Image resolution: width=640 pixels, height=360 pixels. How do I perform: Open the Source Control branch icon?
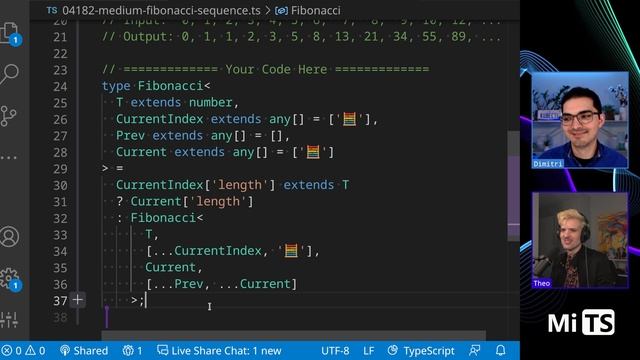(x=8, y=116)
